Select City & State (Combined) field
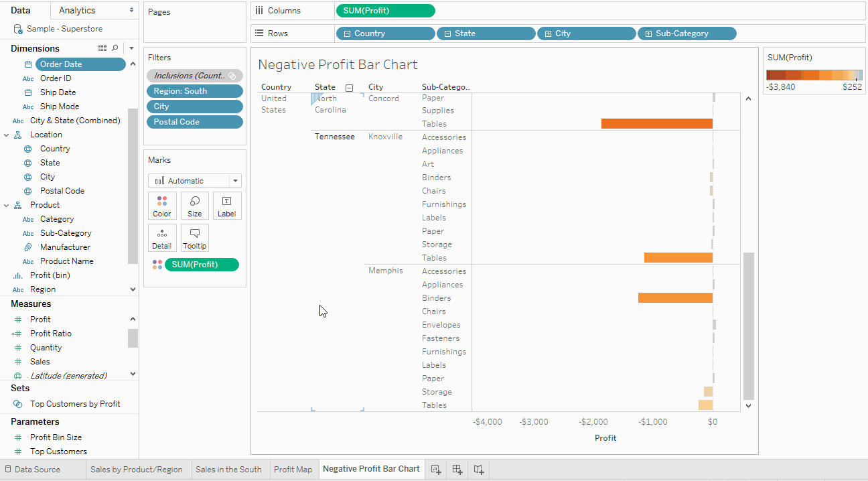868x481 pixels. click(75, 121)
